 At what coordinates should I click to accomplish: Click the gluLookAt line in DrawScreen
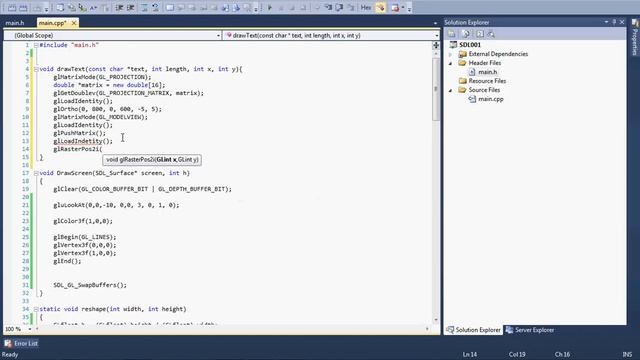pos(116,205)
